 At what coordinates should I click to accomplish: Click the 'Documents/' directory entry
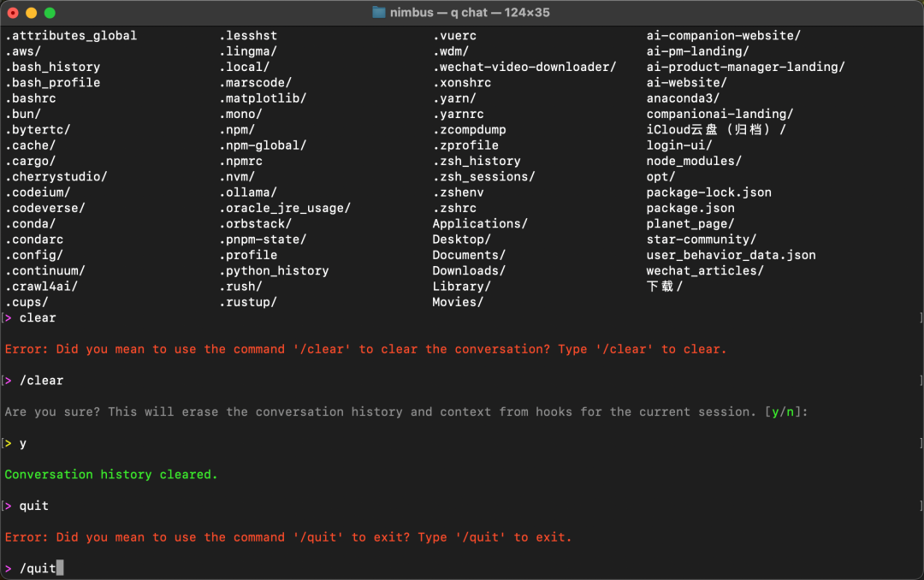pyautogui.click(x=469, y=255)
